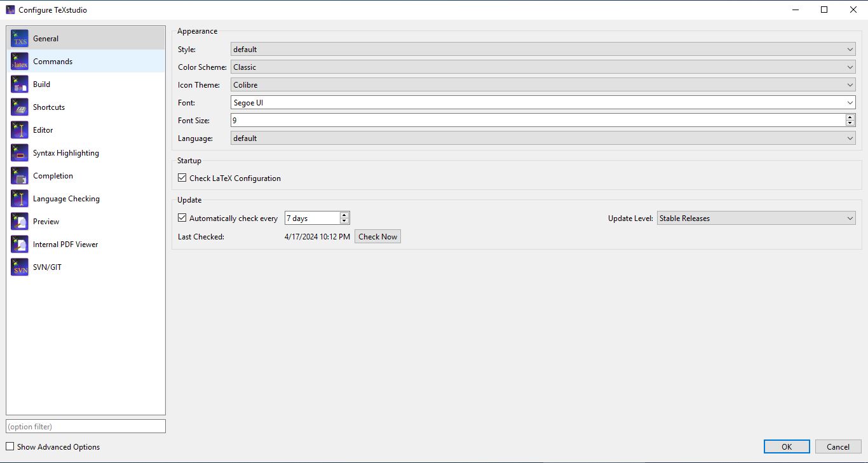Click the Language Checking icon
This screenshot has height=463, width=868.
click(20, 199)
